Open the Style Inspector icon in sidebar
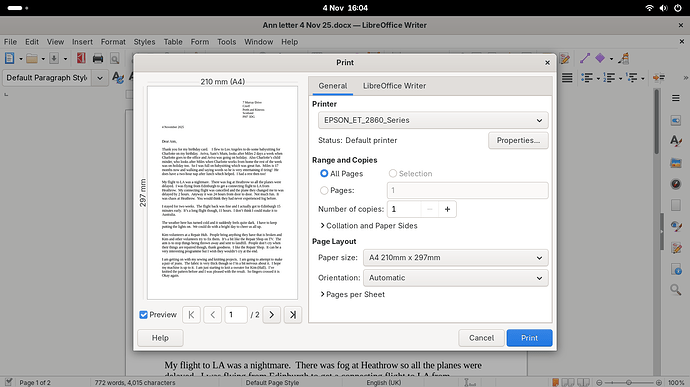The width and height of the screenshot is (690, 387). [x=676, y=226]
